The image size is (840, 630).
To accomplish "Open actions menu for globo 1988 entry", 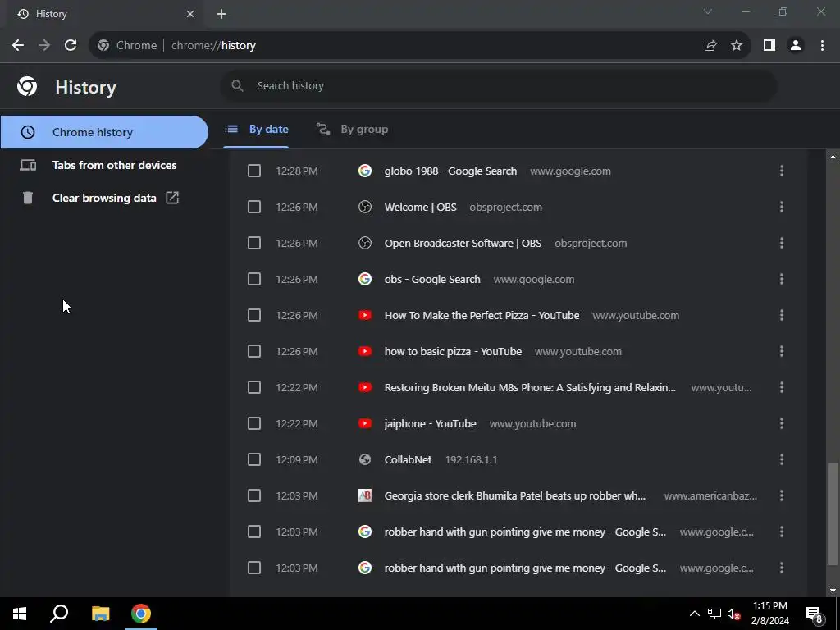I will pyautogui.click(x=782, y=171).
